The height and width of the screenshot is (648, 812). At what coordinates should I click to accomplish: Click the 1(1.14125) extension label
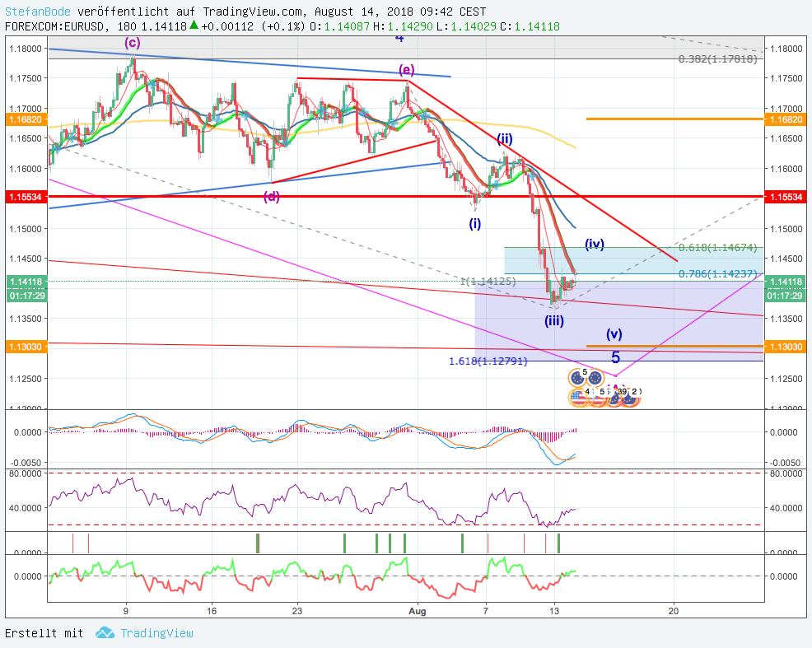(488, 281)
